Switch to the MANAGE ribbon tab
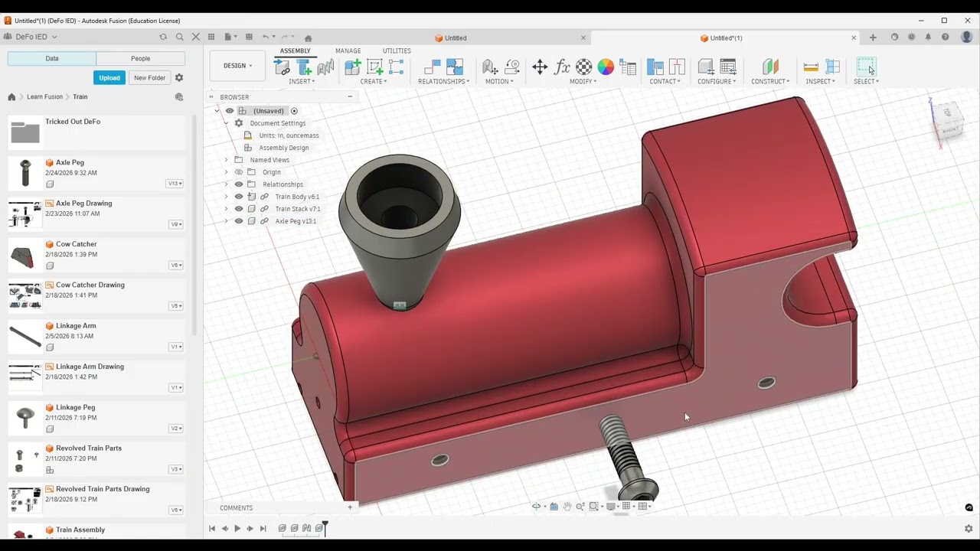Image resolution: width=980 pixels, height=551 pixels. tap(348, 51)
